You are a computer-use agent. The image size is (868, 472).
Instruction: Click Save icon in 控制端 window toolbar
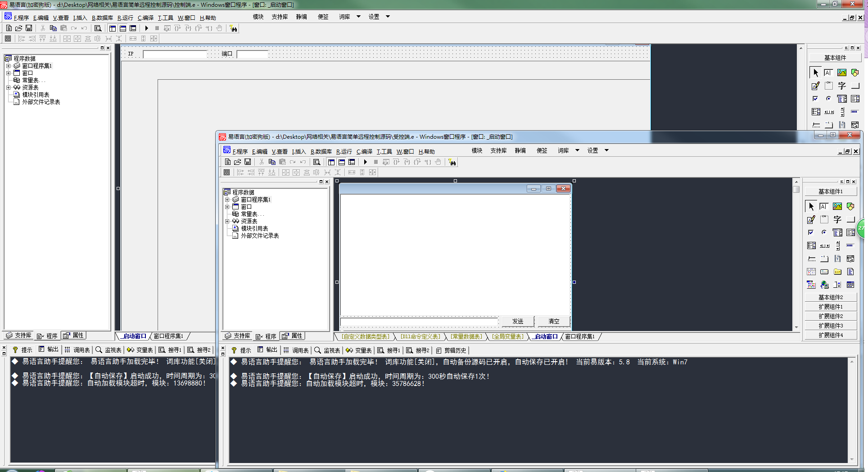coord(29,28)
